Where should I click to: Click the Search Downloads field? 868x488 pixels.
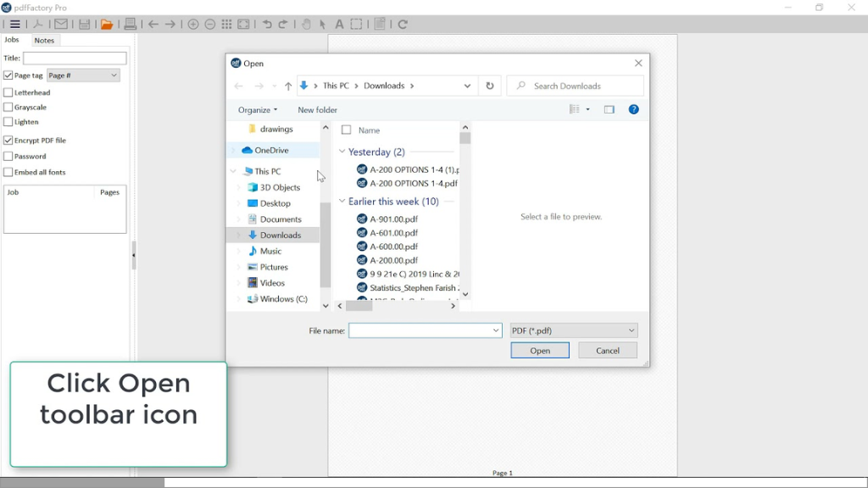pos(576,86)
